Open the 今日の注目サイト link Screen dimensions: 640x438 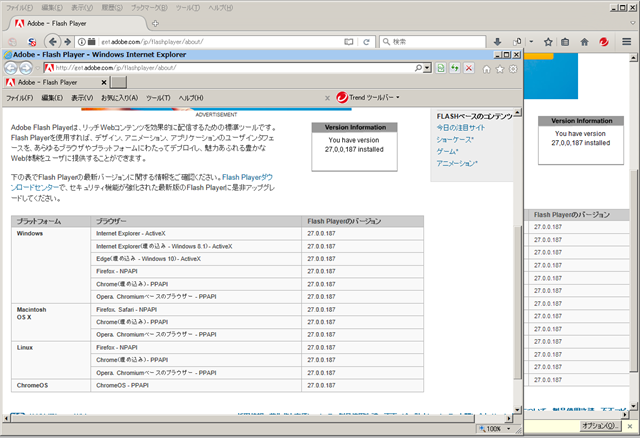[x=460, y=128]
